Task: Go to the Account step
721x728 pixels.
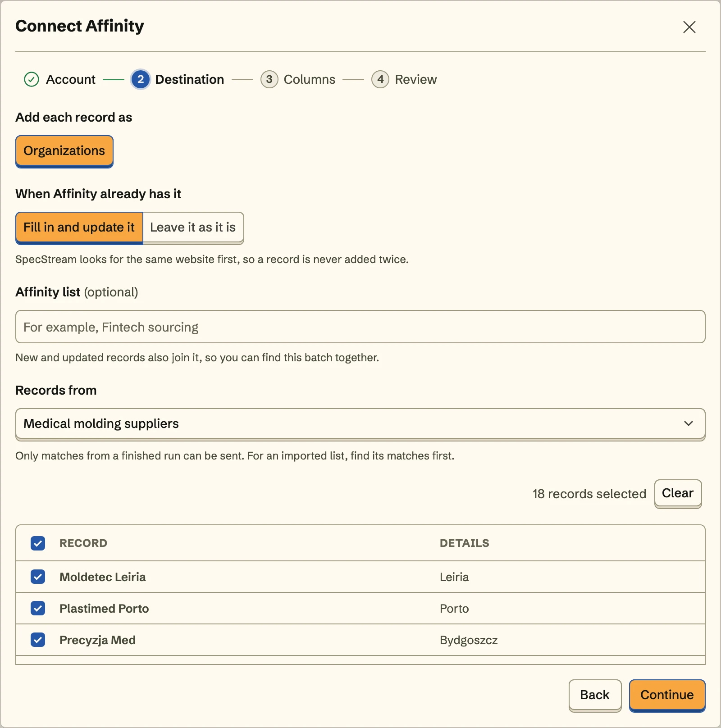Action: click(59, 79)
